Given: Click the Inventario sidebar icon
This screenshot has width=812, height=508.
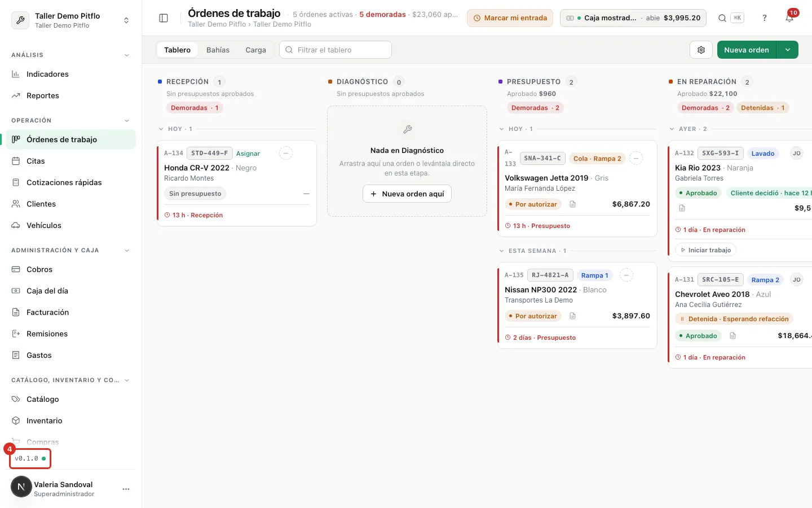Looking at the screenshot, I should click(16, 421).
